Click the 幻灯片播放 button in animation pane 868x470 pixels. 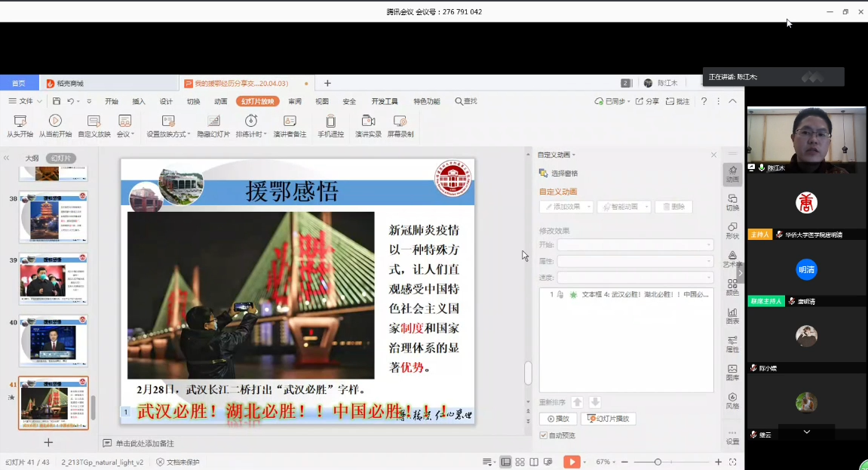[x=609, y=419]
